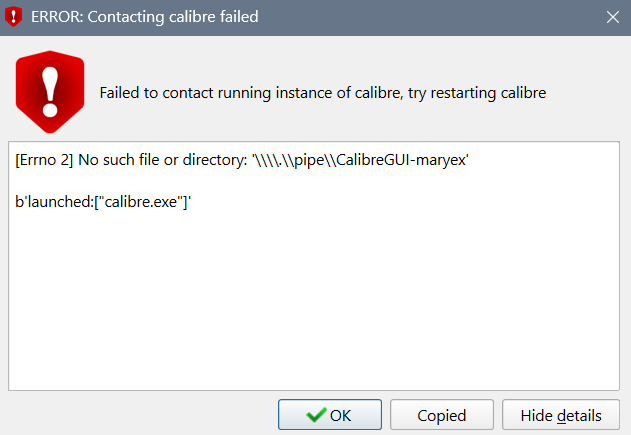Click the Copied button
The width and height of the screenshot is (631, 435).
point(442,415)
